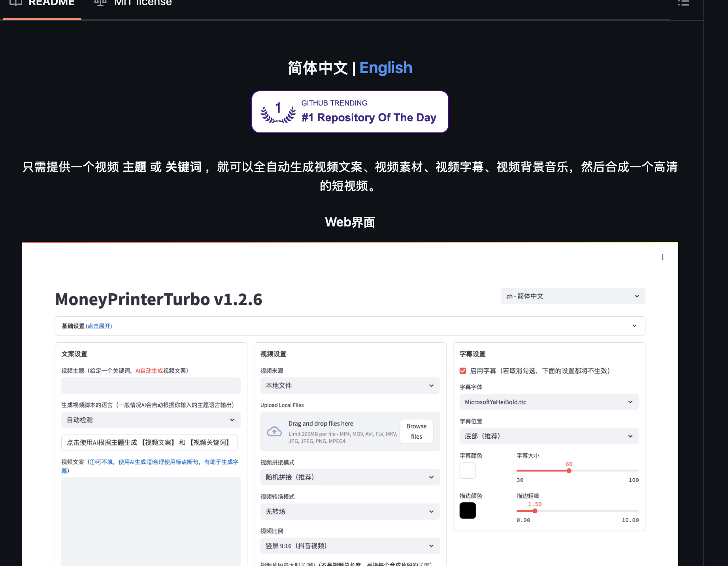Open the MicrosoftYaHeiBold font dropdown
The width and height of the screenshot is (728, 566).
tap(549, 402)
